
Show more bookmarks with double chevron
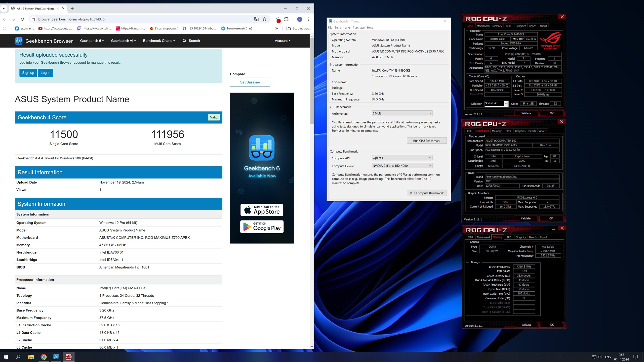pyautogui.click(x=276, y=28)
